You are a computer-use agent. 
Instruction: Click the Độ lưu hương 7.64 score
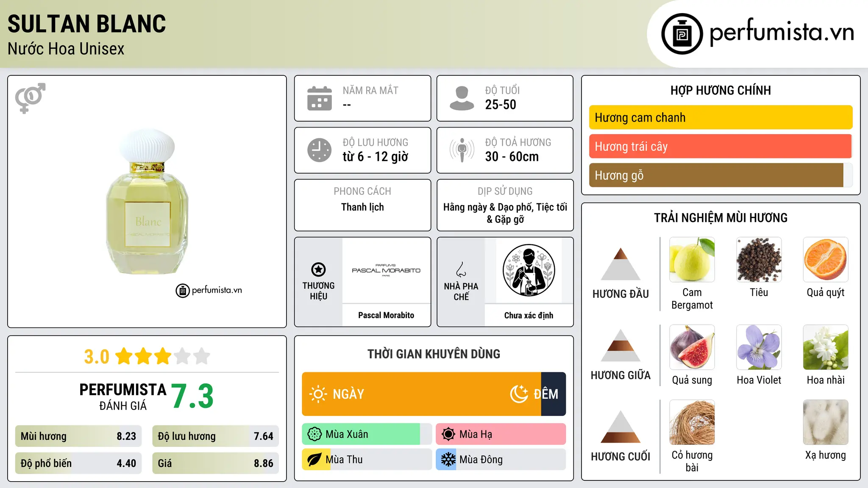[x=215, y=436]
